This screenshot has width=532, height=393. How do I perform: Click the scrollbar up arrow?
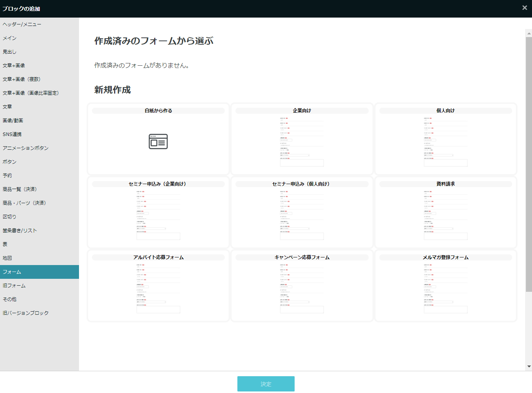(x=529, y=33)
